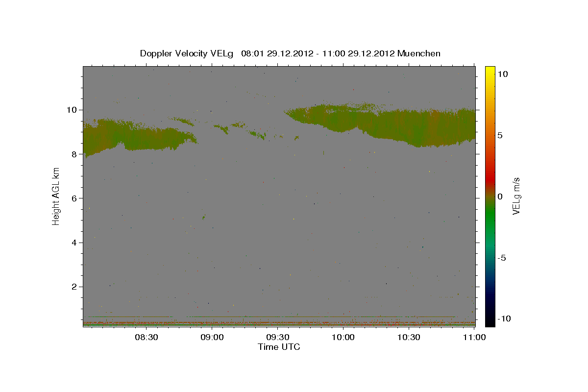This screenshot has width=588, height=392.
Task: Click the 09:00 time tick label
Action: coord(212,337)
